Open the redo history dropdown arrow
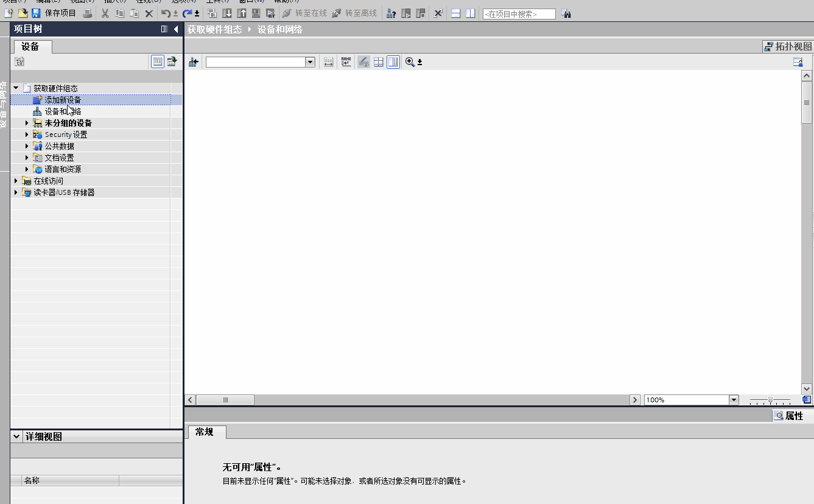Viewport: 814px width, 504px height. pyautogui.click(x=197, y=13)
